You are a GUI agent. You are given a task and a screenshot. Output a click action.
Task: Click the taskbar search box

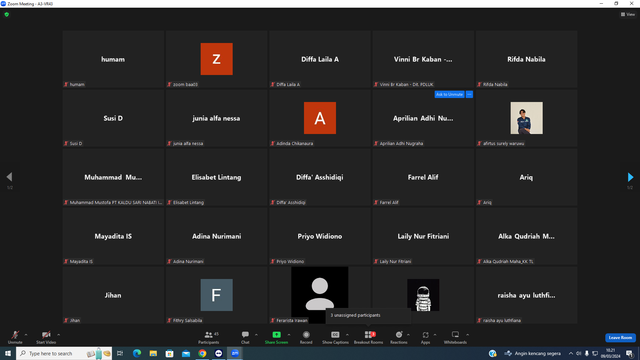coord(64,353)
